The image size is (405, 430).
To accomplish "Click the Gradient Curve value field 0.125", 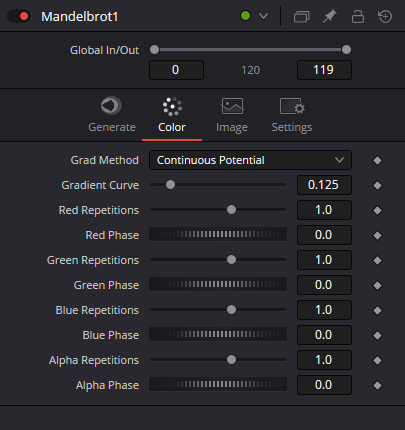I will coord(324,185).
